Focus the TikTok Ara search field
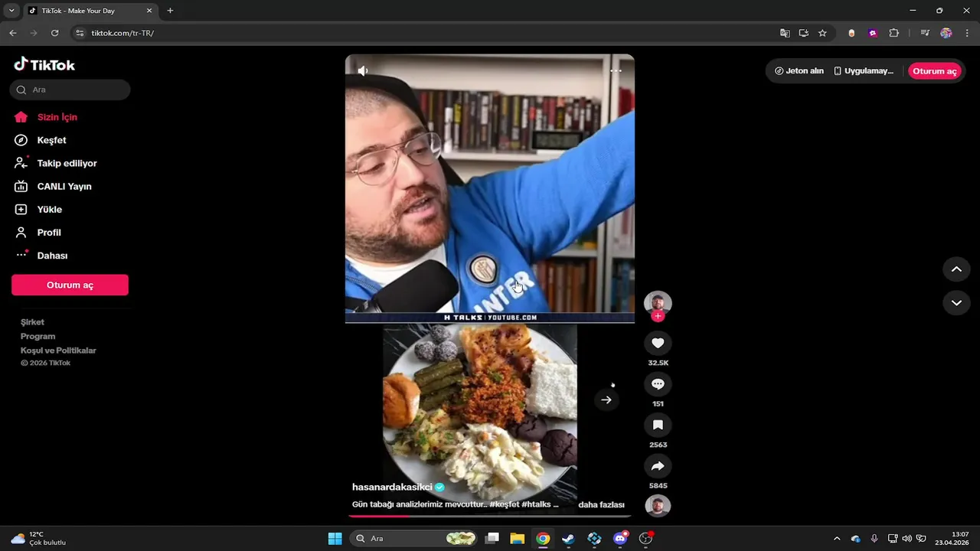This screenshot has height=551, width=980. 70,90
